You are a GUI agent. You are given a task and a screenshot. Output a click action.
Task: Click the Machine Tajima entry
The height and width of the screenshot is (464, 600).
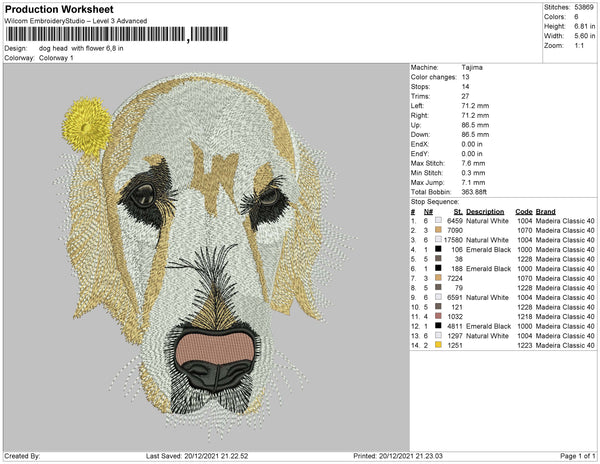[x=473, y=67]
